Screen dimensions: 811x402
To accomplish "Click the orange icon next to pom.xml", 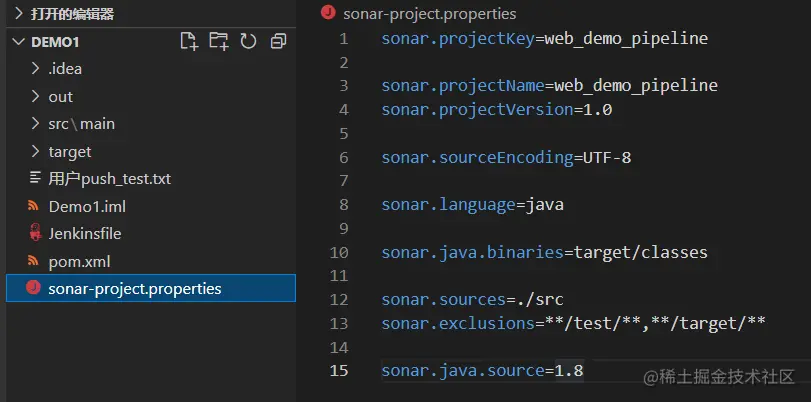I will coord(33,261).
